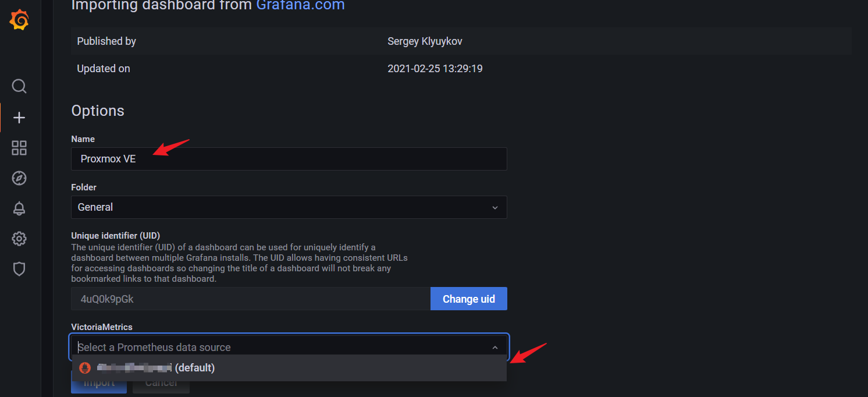Open Server Admin via the shield icon

(19, 269)
